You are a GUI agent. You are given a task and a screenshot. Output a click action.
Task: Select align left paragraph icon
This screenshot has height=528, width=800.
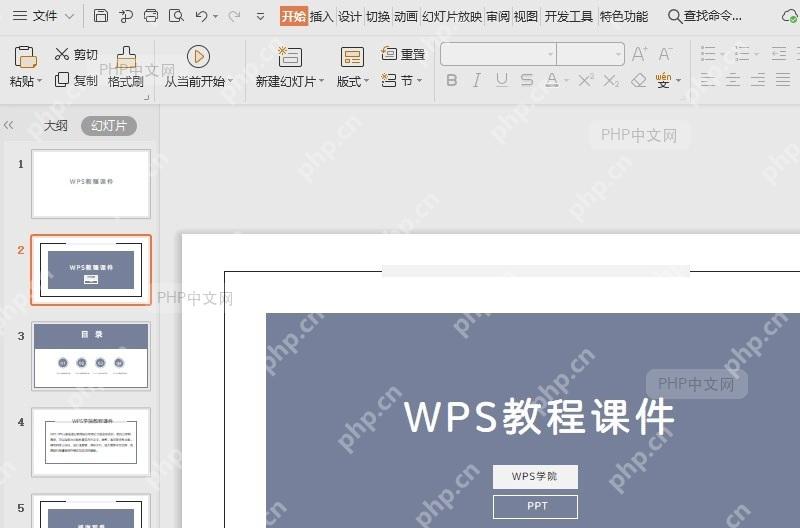click(708, 80)
